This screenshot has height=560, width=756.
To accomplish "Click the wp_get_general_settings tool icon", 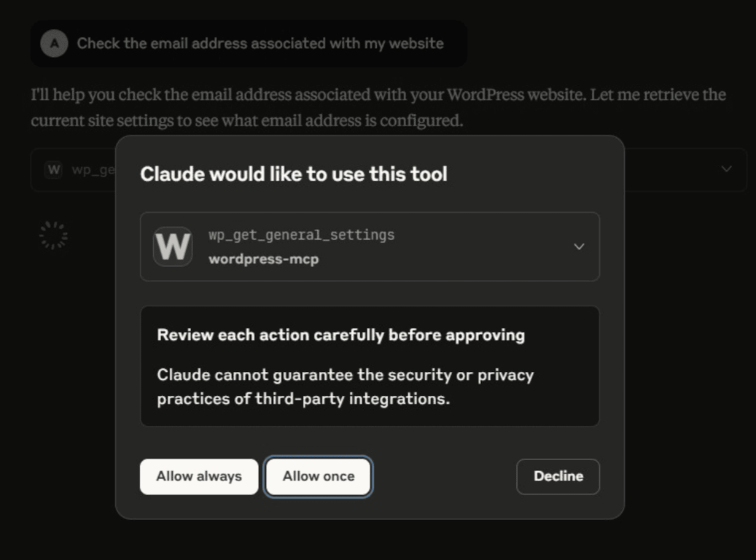I will pyautogui.click(x=172, y=246).
